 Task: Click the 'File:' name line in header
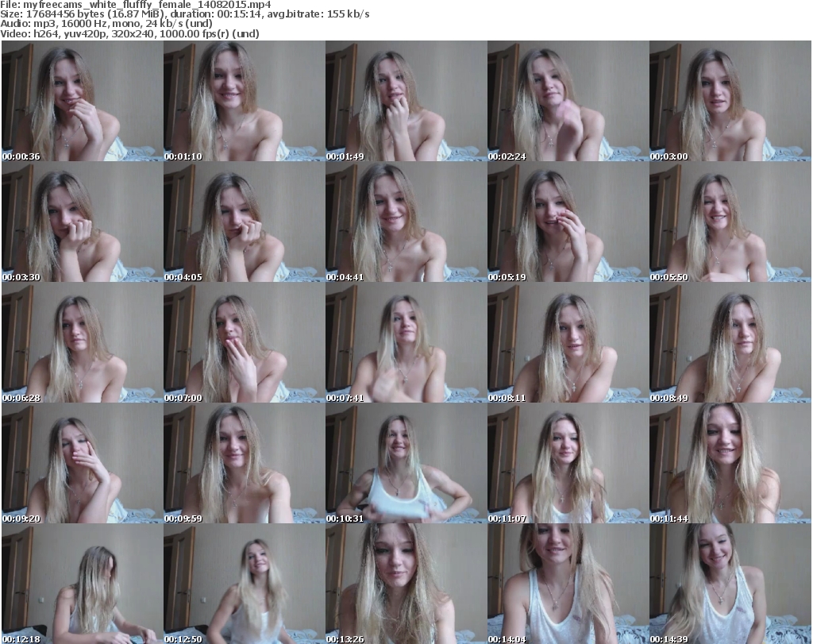point(135,5)
